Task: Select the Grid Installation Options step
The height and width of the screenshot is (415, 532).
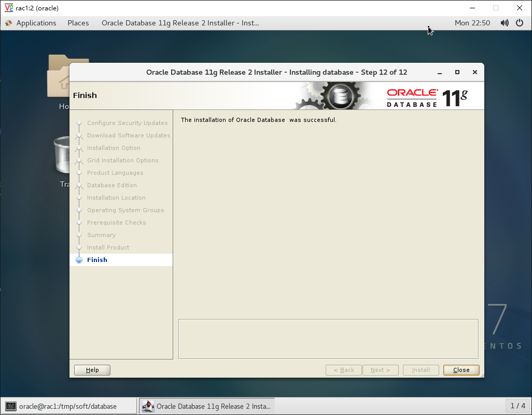Action: point(122,160)
